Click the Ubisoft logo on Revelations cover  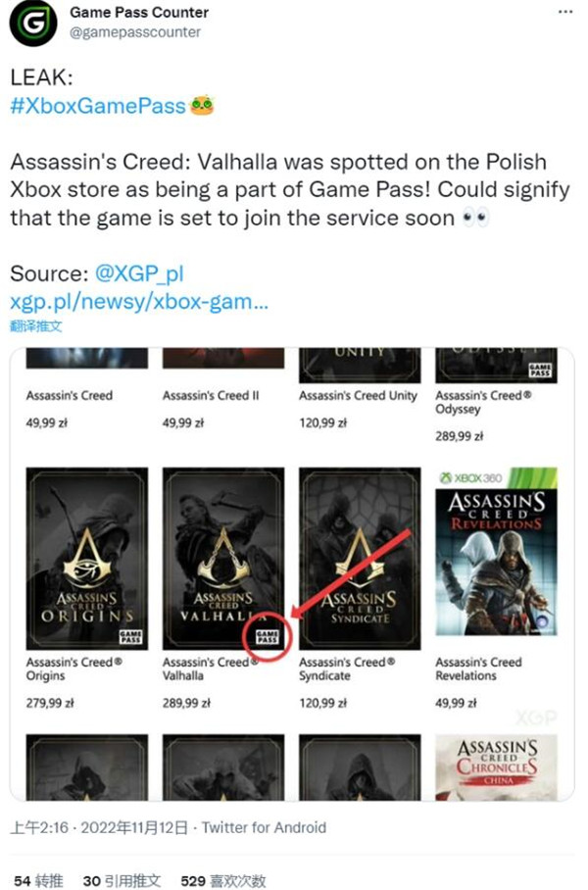click(542, 621)
